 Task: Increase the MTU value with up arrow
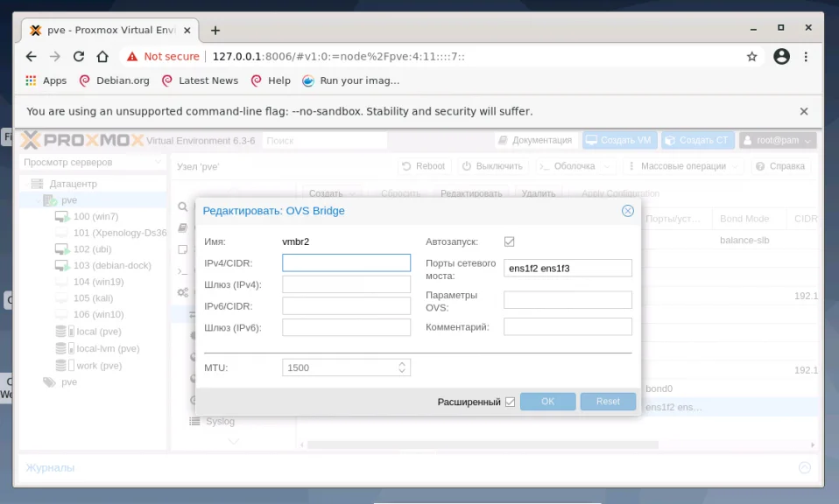pyautogui.click(x=402, y=364)
